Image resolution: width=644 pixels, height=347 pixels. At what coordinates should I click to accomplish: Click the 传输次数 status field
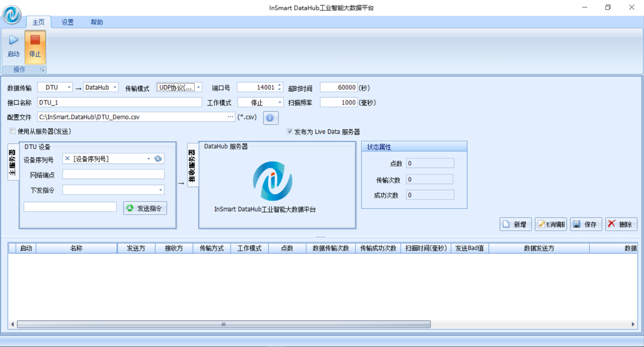click(430, 179)
